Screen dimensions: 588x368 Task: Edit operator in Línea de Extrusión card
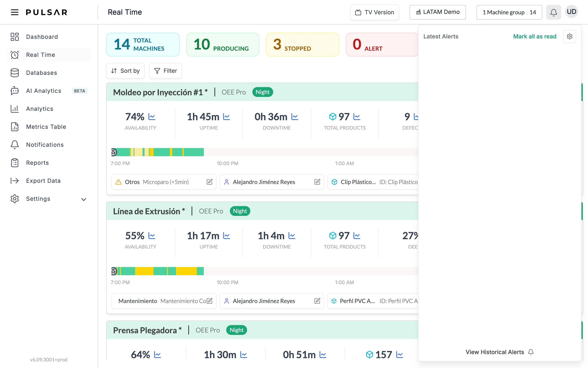pyautogui.click(x=317, y=301)
